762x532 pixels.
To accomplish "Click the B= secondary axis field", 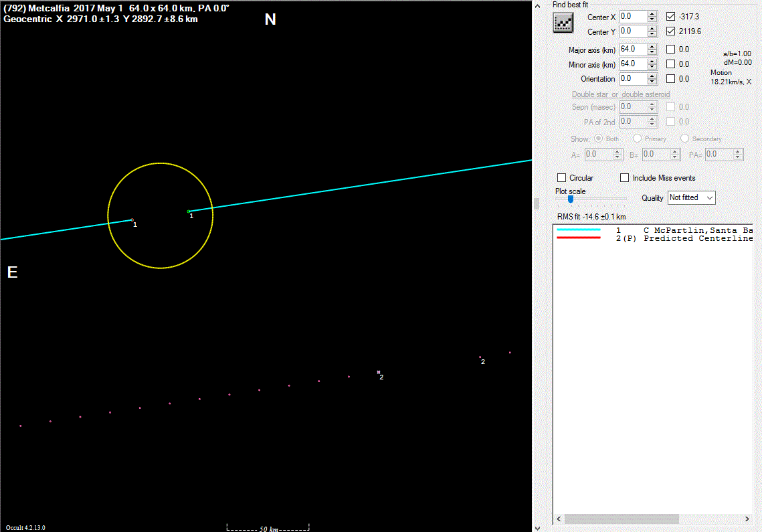I will [656, 154].
